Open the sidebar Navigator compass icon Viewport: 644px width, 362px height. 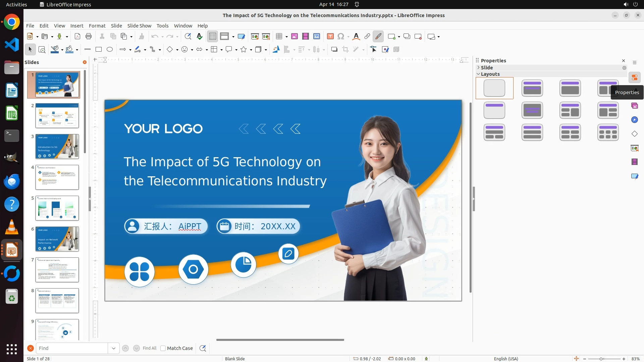634,120
